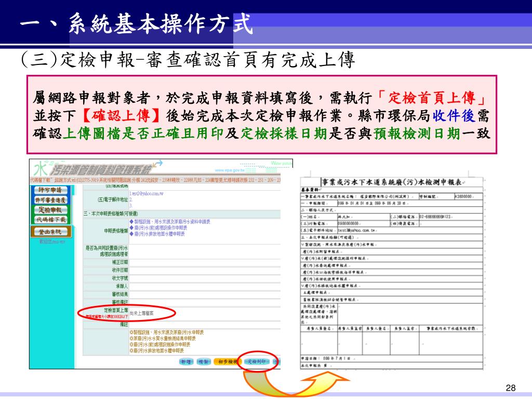Select 定檢申報 in the sidebar
Viewport: 532px width, 399px height.
[50, 210]
